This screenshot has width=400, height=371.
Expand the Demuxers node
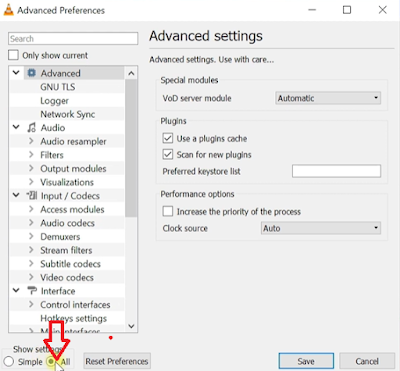tap(31, 236)
